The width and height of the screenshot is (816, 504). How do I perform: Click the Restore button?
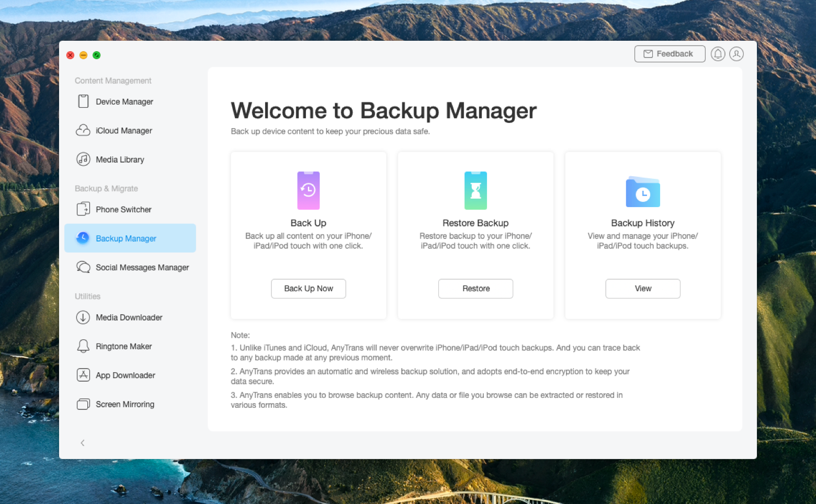pos(475,289)
